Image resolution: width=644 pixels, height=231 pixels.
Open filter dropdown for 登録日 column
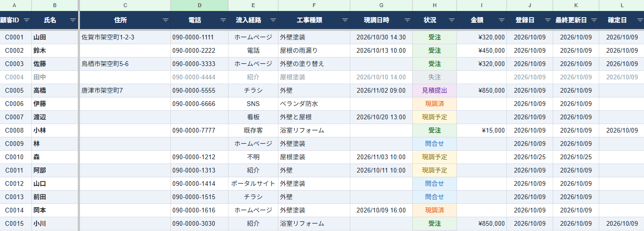pos(548,20)
